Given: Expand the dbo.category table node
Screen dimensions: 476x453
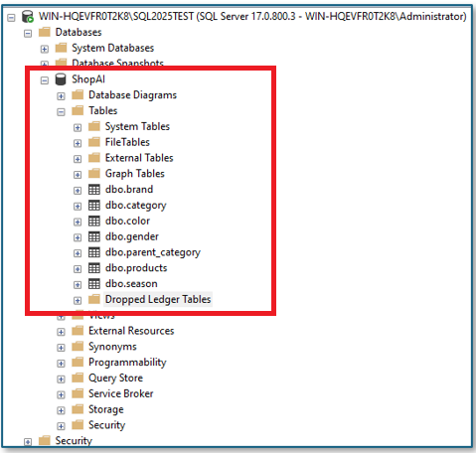Looking at the screenshot, I should pos(78,207).
